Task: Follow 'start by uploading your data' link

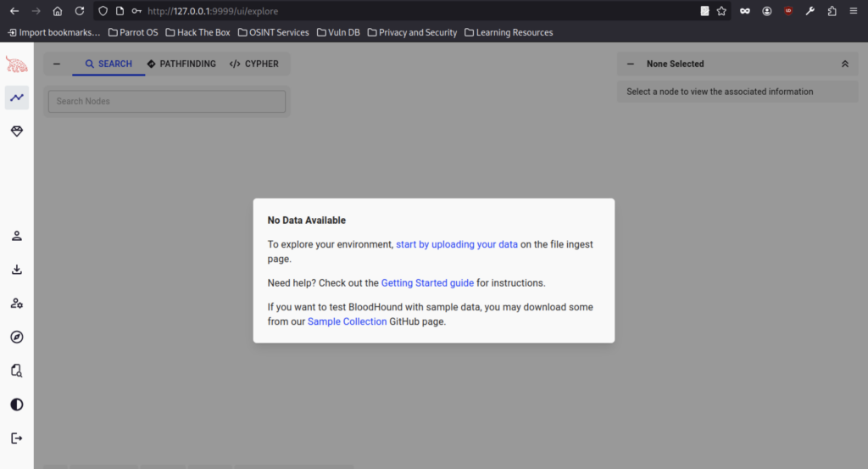Action: click(x=457, y=244)
